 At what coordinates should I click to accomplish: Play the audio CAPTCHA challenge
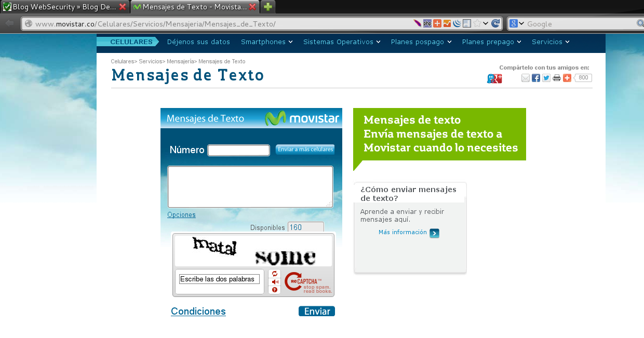click(x=275, y=282)
